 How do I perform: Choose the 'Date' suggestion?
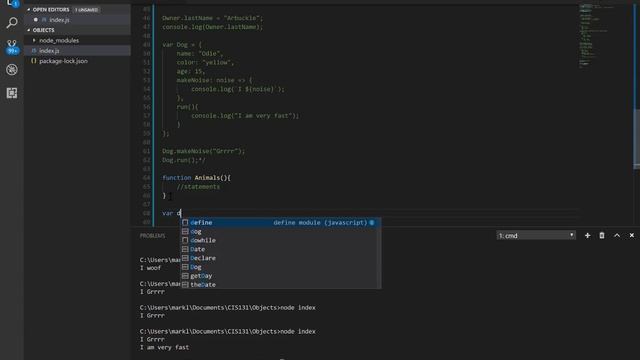(281, 249)
